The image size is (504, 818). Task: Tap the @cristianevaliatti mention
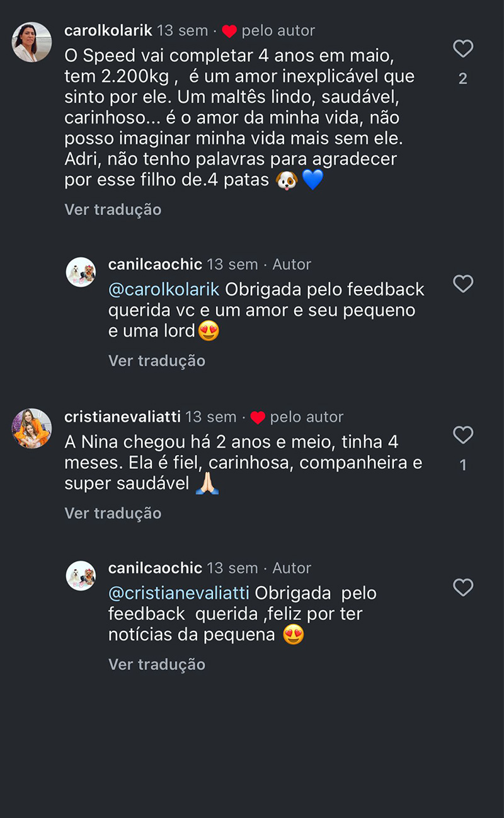(179, 593)
